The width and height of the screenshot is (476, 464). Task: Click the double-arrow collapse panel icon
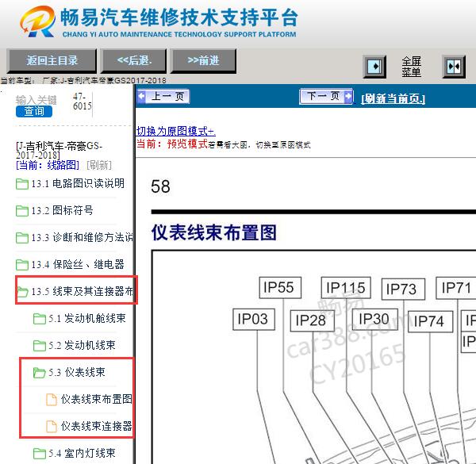point(454,66)
